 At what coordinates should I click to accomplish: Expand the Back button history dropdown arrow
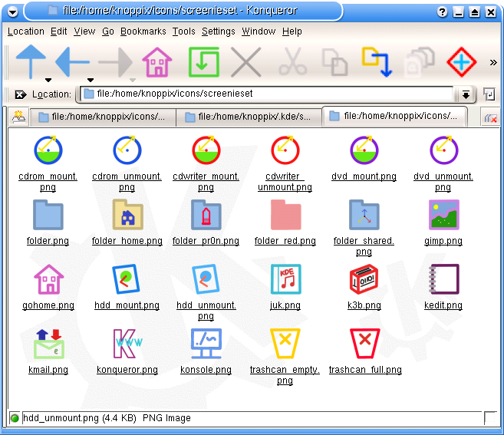click(x=91, y=80)
